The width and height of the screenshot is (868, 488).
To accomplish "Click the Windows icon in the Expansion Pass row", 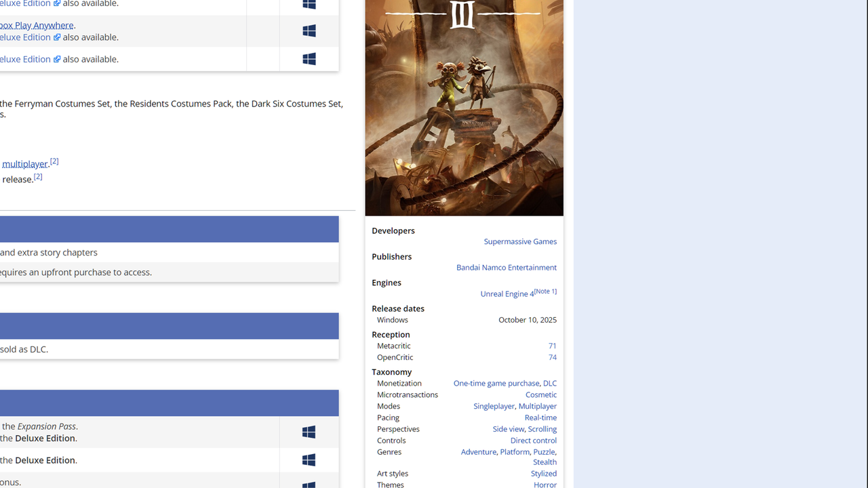I will click(309, 432).
